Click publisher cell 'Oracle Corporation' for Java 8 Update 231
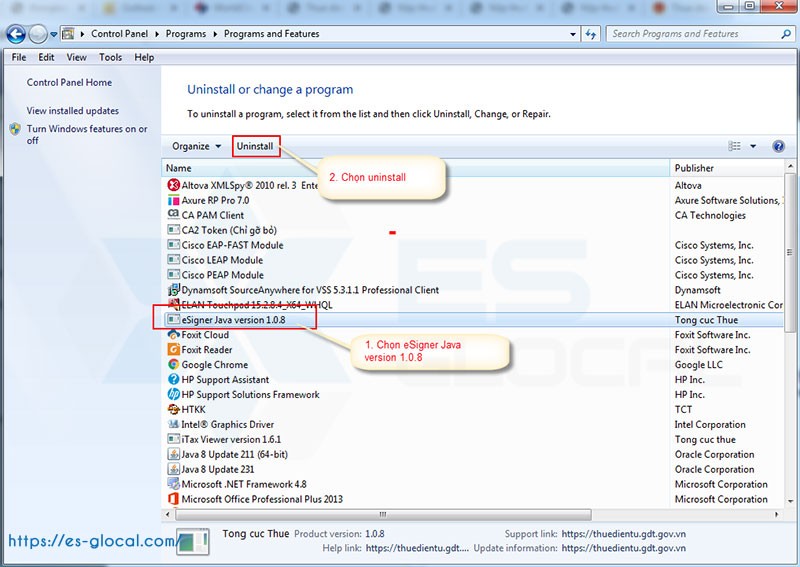The width and height of the screenshot is (800, 567). [x=714, y=469]
